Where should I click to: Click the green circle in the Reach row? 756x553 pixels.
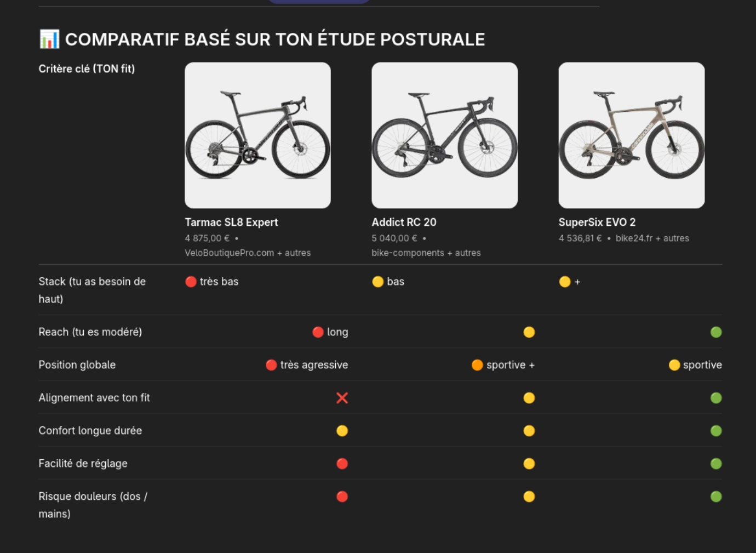715,332
